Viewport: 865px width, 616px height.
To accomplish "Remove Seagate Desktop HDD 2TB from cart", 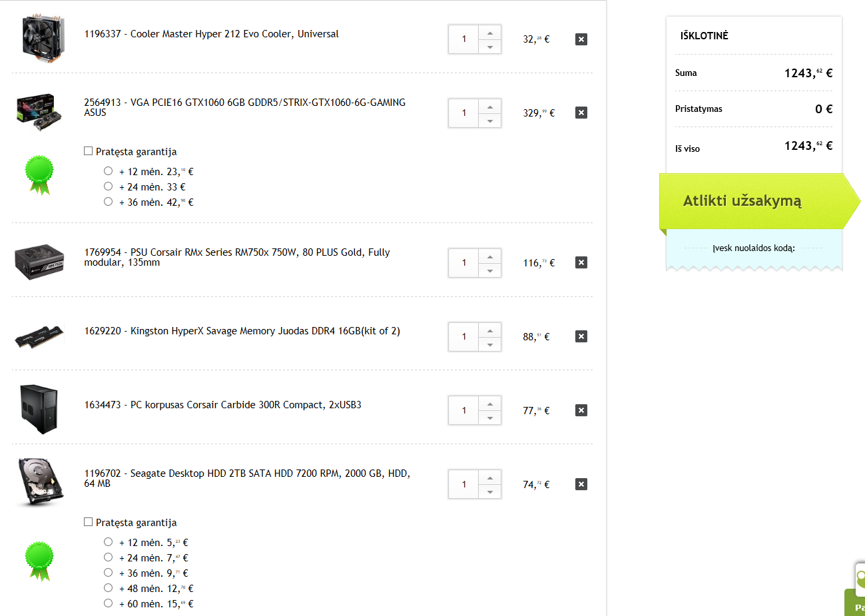I will click(x=581, y=484).
